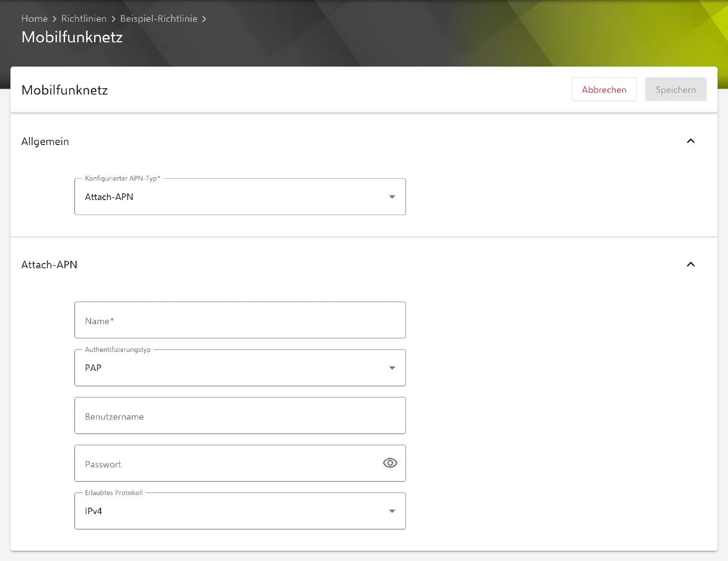Collapse the Attach-APN section
Image resolution: width=728 pixels, height=561 pixels.
pyautogui.click(x=691, y=265)
